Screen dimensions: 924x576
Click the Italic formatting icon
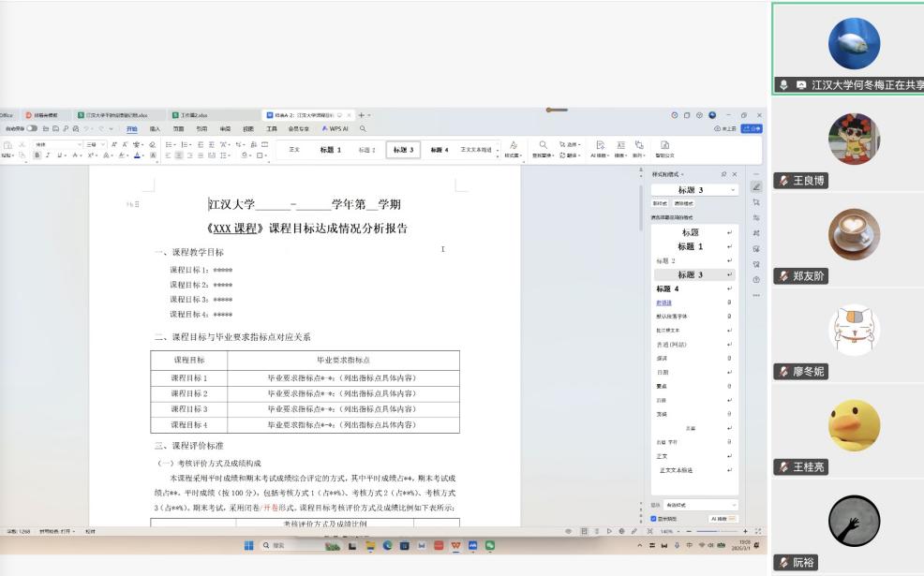point(48,155)
